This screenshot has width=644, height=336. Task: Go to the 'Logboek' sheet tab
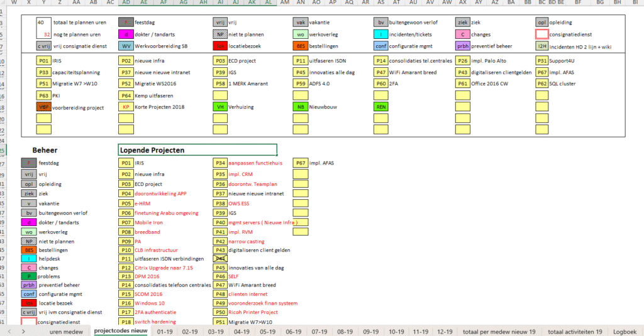pyautogui.click(x=625, y=331)
